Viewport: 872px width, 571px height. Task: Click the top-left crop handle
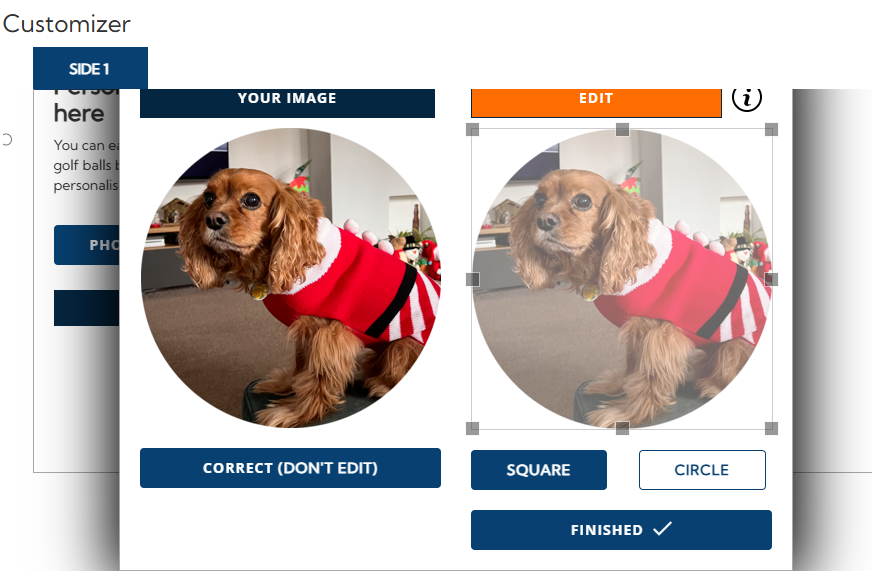(x=472, y=130)
